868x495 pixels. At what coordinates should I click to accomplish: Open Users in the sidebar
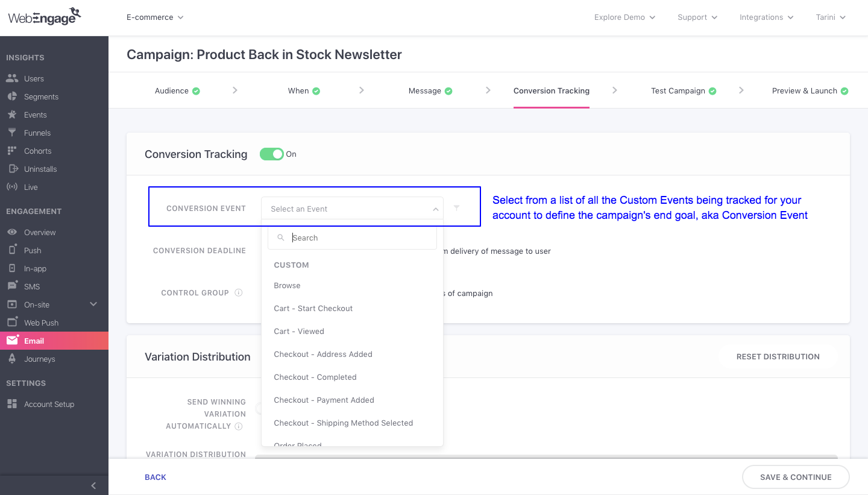[x=54, y=78]
